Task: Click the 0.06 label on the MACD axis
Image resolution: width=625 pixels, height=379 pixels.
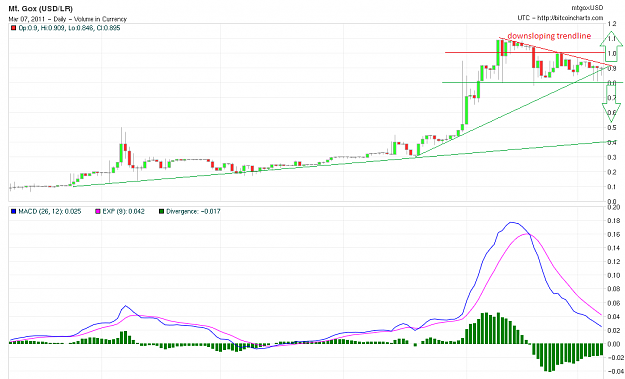Action: click(615, 303)
